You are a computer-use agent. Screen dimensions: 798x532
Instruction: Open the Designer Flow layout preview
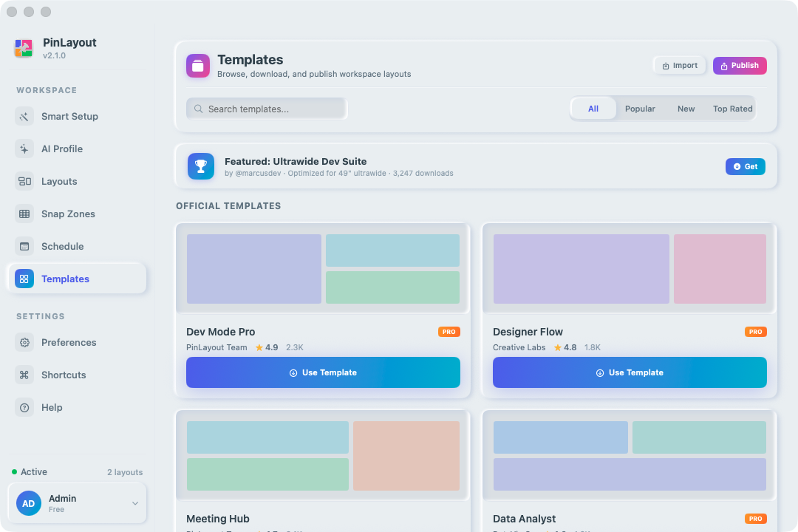630,269
